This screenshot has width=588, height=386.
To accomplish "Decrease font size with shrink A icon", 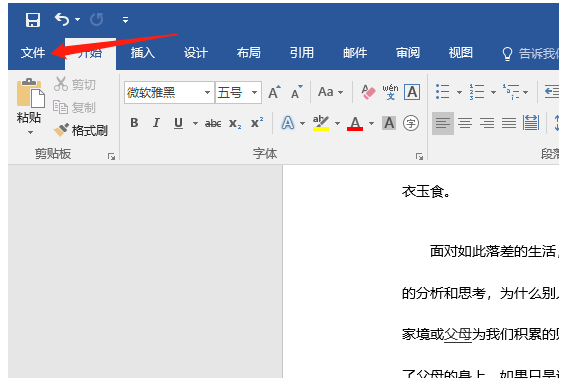I will point(297,92).
